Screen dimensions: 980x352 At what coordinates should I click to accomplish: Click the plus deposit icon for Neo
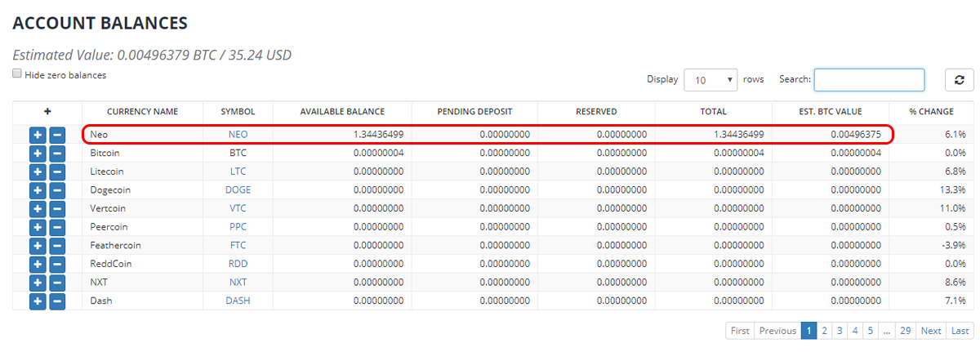[38, 134]
